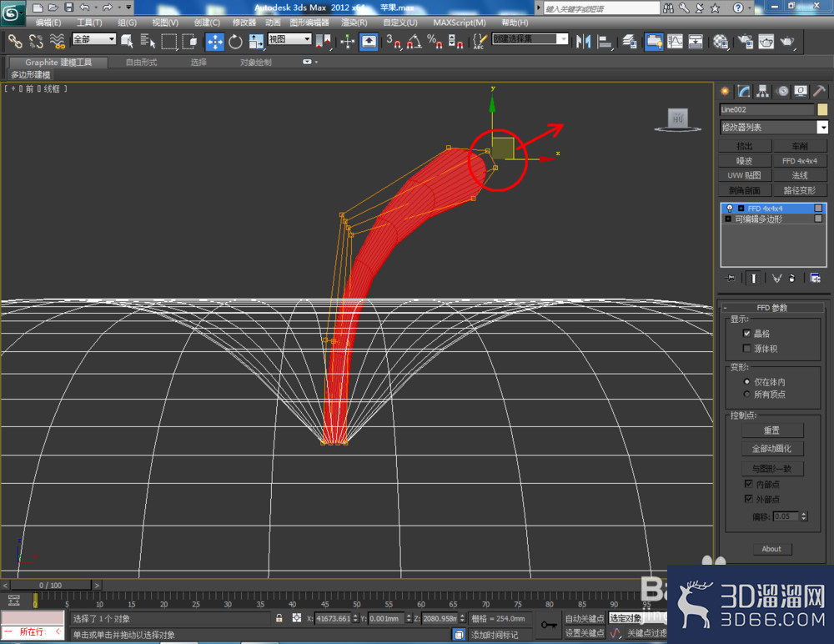
Task: Switch to the Modify panel tab
Action: pos(744,91)
